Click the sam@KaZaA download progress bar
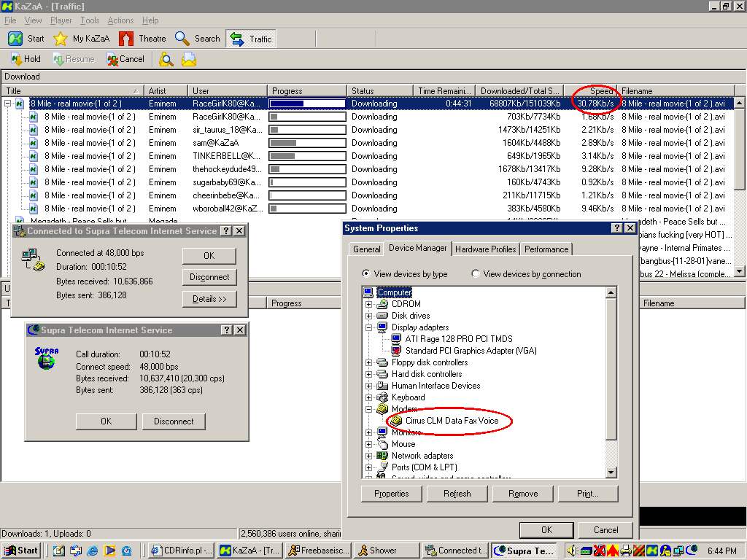747x560 pixels. (307, 143)
